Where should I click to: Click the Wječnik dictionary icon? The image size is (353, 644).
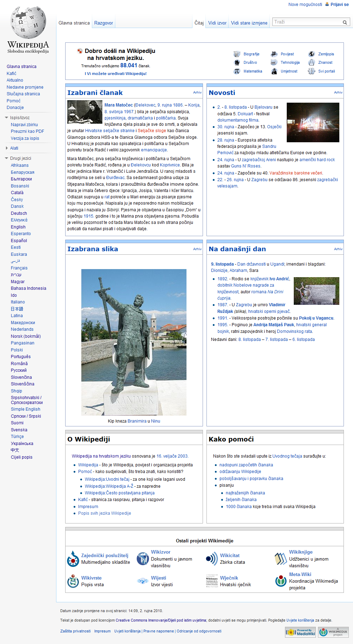pyautogui.click(x=212, y=581)
